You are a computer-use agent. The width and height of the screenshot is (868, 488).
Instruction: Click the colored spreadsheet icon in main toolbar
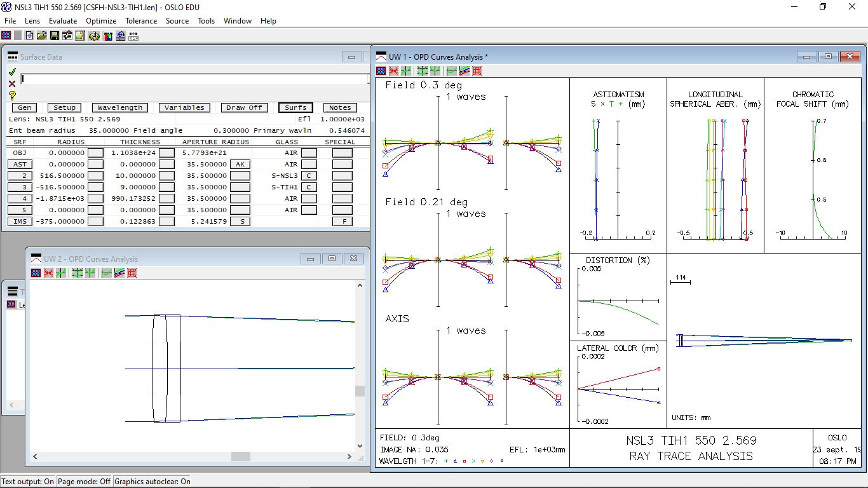(x=108, y=36)
